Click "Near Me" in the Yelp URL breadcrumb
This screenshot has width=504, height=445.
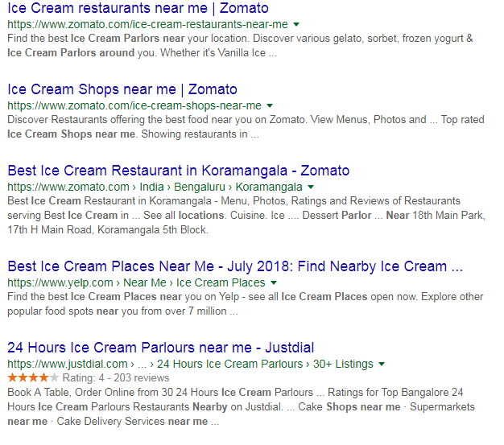click(x=147, y=282)
